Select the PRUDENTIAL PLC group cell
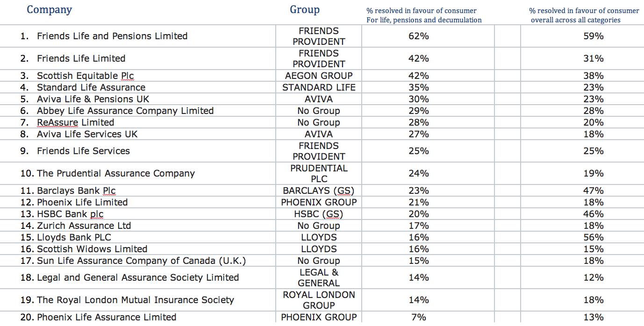The height and width of the screenshot is (326, 644). point(319,173)
